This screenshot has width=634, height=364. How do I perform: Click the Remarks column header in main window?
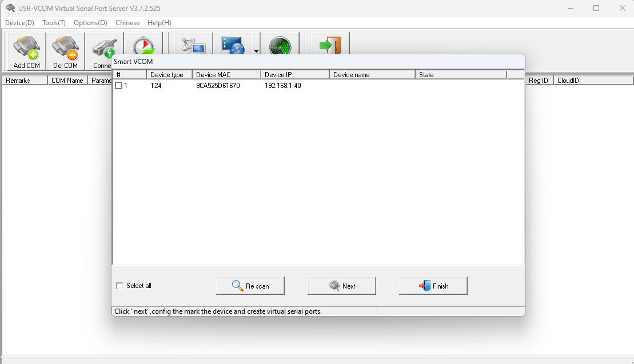tap(25, 81)
